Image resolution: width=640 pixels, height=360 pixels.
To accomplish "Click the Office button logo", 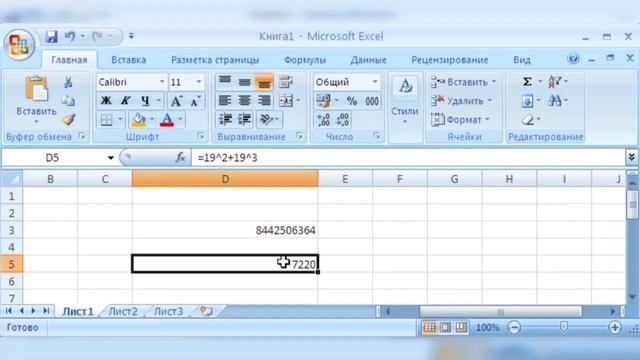I will [x=19, y=45].
